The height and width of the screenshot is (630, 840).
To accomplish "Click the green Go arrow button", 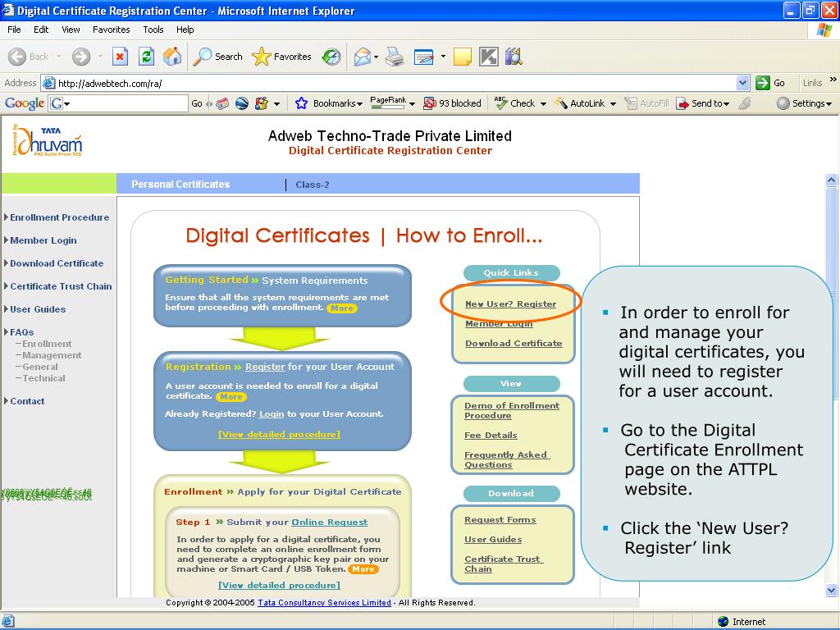I will 763,83.
